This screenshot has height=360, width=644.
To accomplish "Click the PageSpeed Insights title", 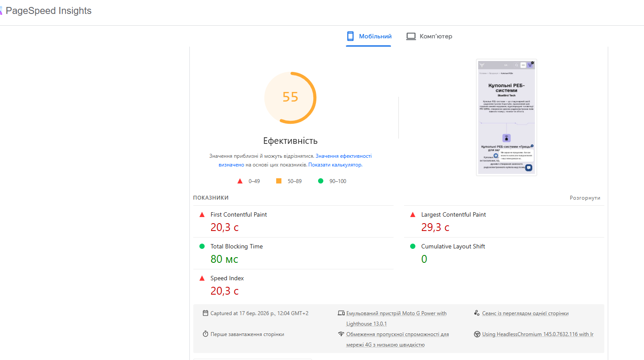I will pyautogui.click(x=48, y=11).
